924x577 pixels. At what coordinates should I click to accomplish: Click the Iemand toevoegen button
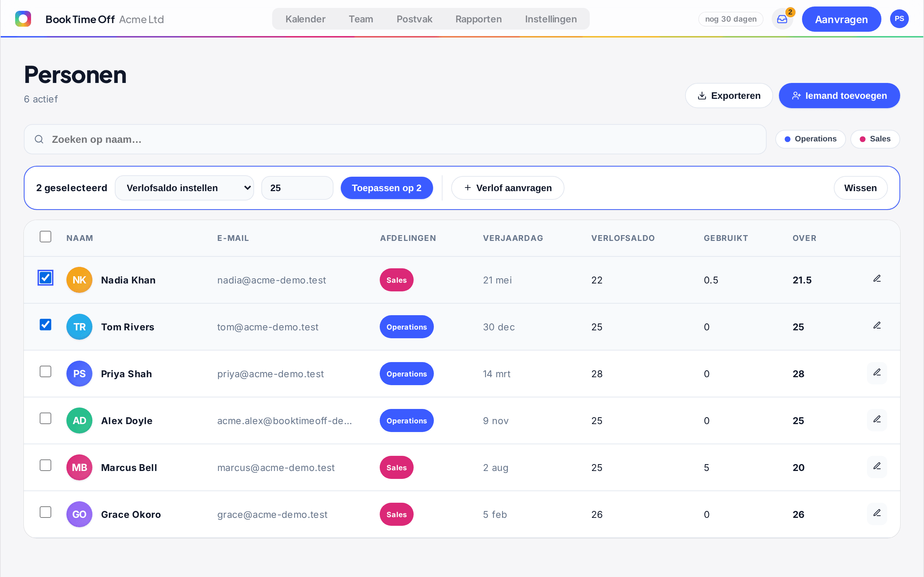839,96
